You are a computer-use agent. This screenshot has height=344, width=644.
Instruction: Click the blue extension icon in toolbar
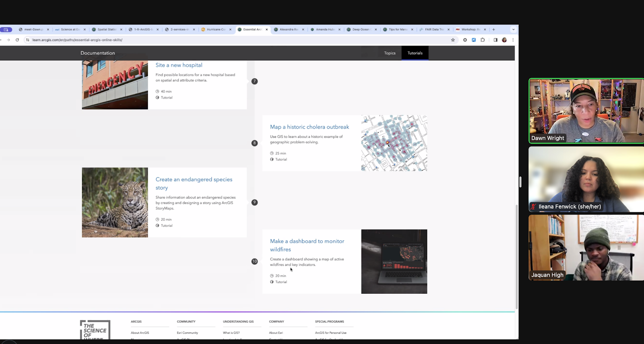[x=474, y=40]
